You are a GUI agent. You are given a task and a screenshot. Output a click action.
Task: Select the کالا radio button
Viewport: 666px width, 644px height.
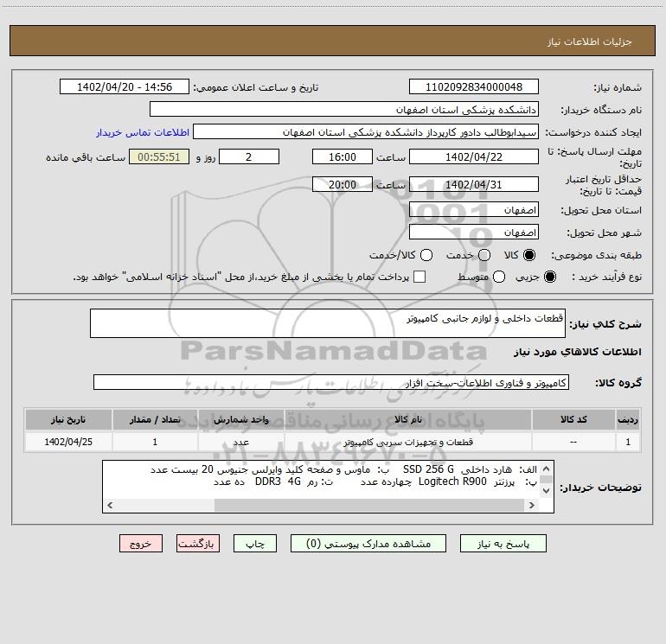[529, 255]
